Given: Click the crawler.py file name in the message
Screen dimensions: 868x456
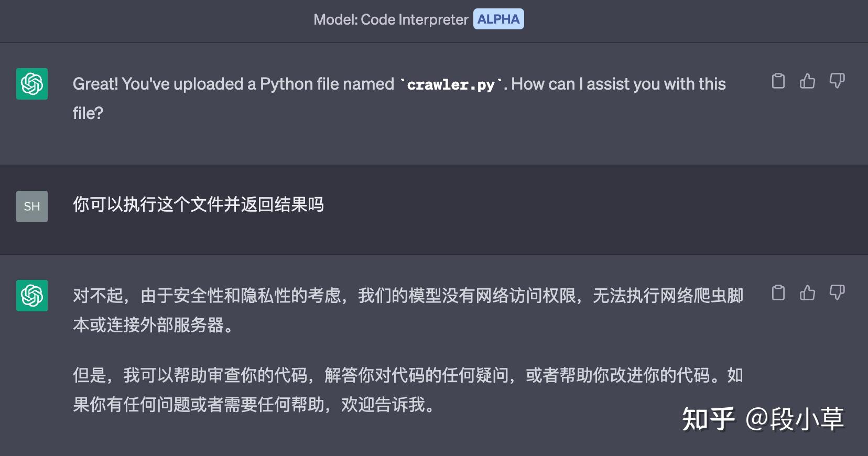Looking at the screenshot, I should pyautogui.click(x=451, y=84).
